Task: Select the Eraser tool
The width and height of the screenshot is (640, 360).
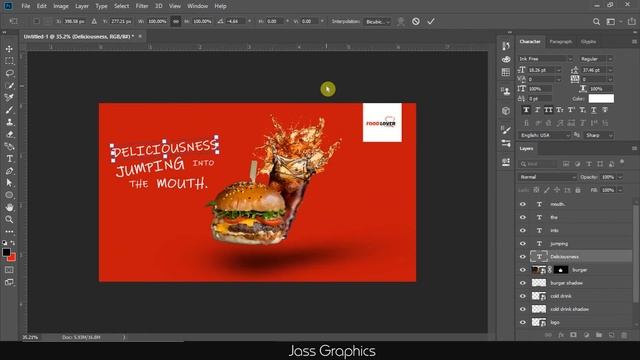Action: 9,134
